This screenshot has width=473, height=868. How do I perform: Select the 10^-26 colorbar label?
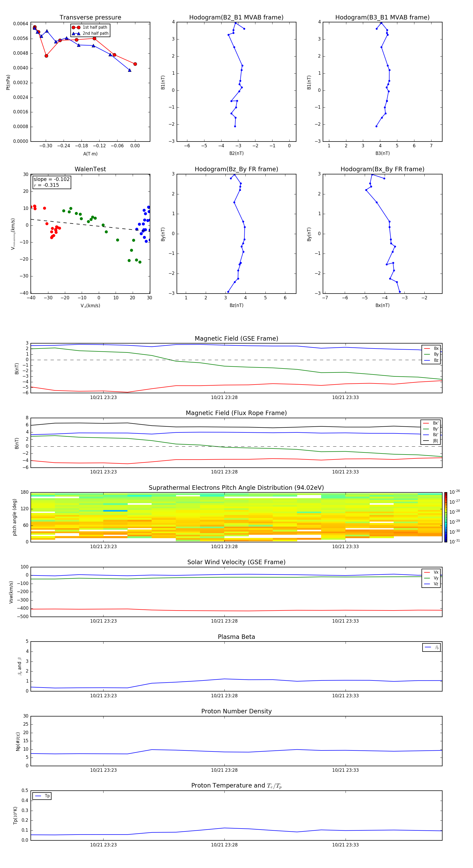[x=455, y=492]
